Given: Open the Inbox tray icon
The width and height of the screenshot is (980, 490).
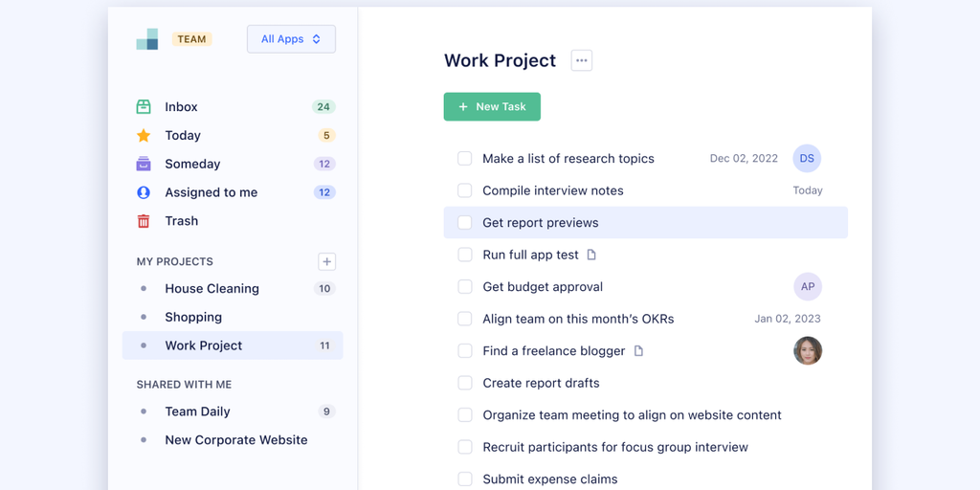Looking at the screenshot, I should (144, 107).
